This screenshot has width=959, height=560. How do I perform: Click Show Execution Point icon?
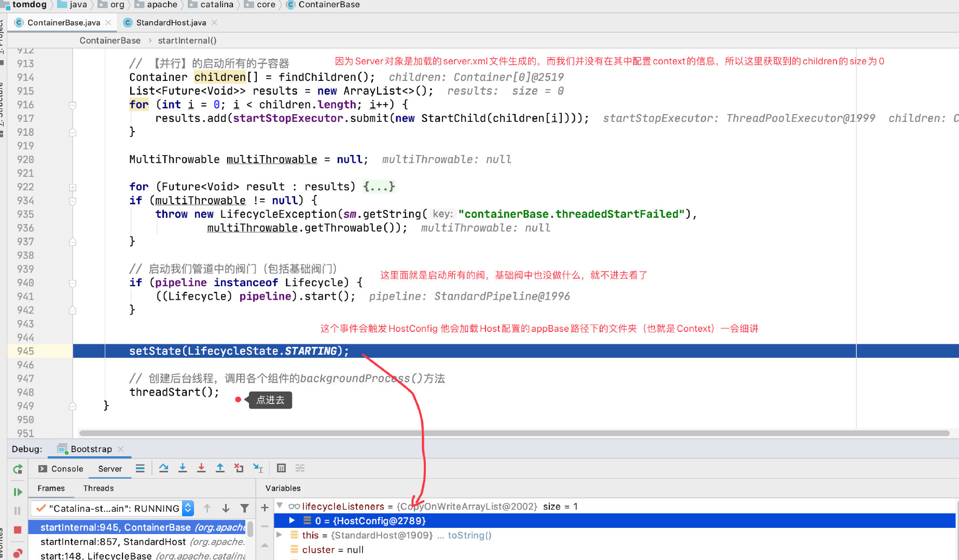tap(140, 468)
